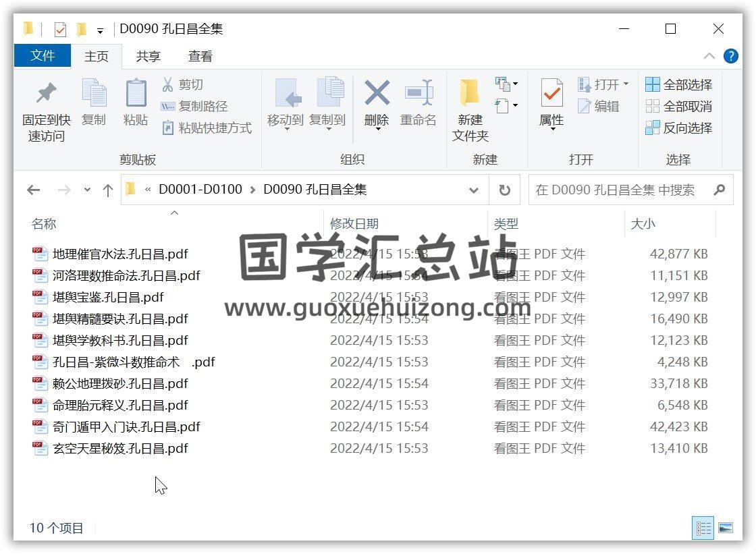Viewport: 756px width, 554px height.
Task: Click the Rename icon in ribbon
Action: 418,94
